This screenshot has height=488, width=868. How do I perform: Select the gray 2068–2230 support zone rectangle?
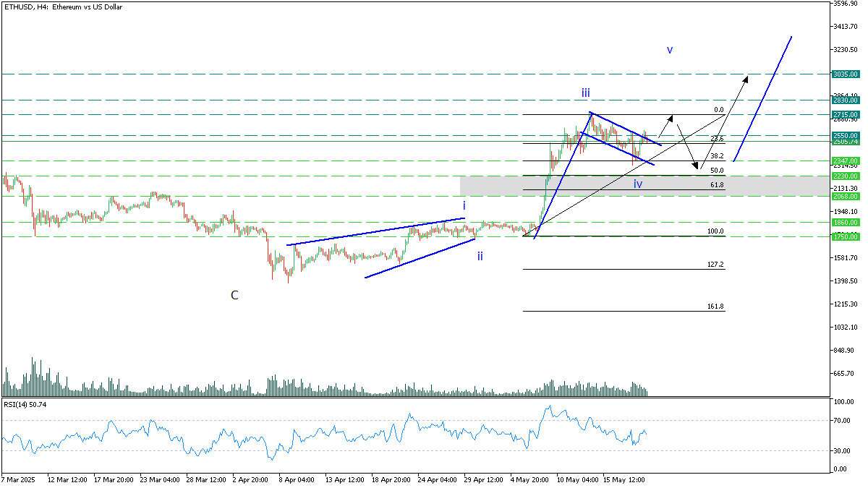tap(644, 186)
